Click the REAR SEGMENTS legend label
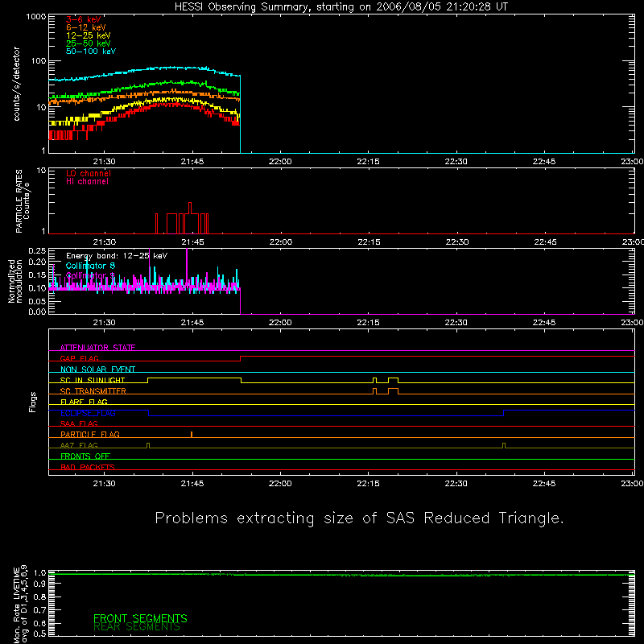This screenshot has height=644, width=644. (137, 627)
